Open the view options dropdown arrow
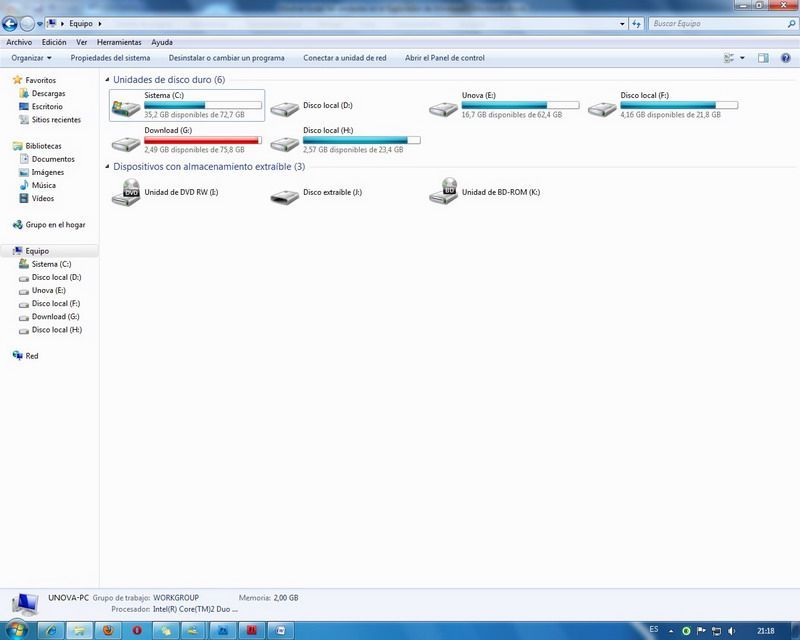800x640 pixels. [x=742, y=58]
